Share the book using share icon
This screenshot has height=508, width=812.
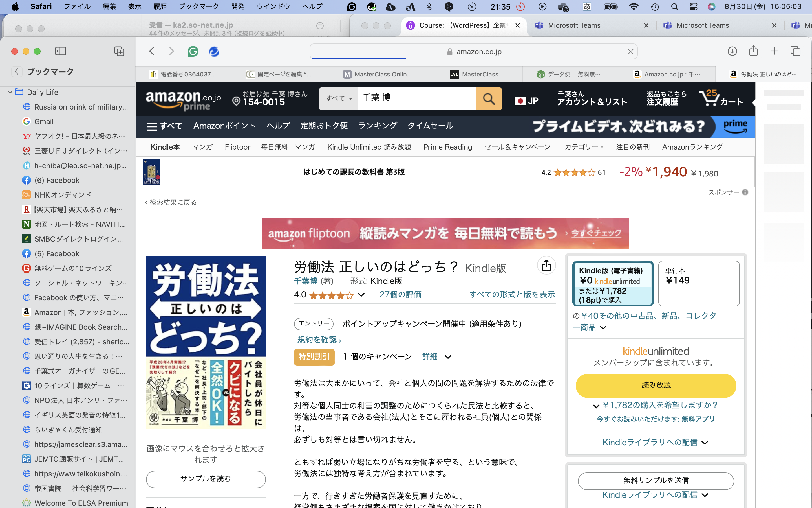tap(546, 265)
